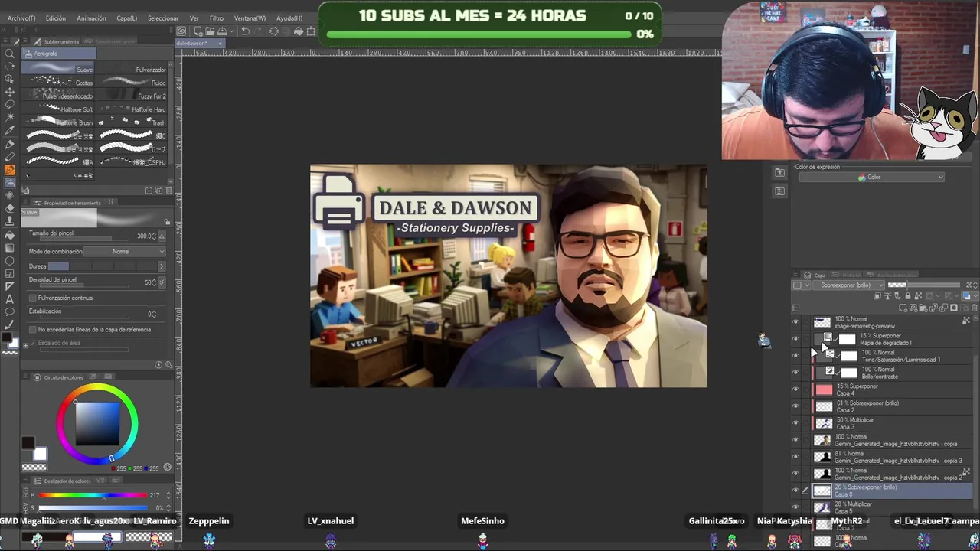Image resolution: width=980 pixels, height=551 pixels.
Task: Select the Pencil tool
Action: [x=10, y=157]
